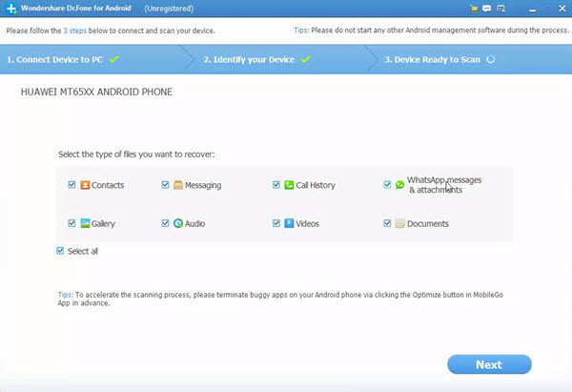Screen dimensions: 572x392
Task: Click the green checkmark beside Connect Device
Action: 113,59
